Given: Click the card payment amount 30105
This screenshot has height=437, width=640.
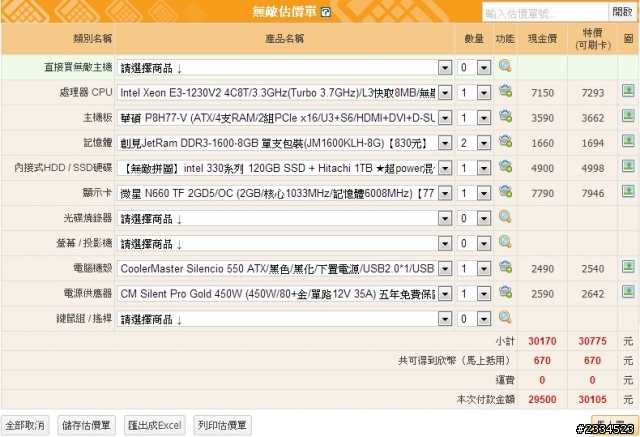Looking at the screenshot, I should pyautogui.click(x=592, y=399).
